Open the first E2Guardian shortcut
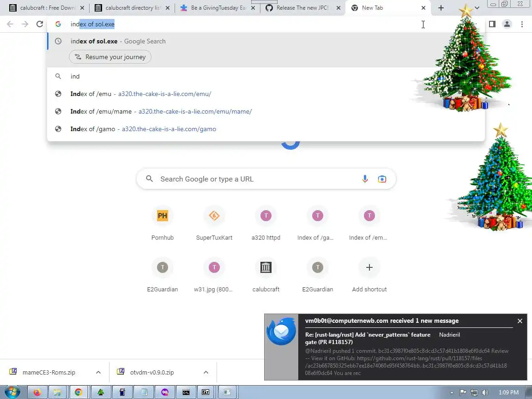The image size is (532, 399). click(163, 274)
